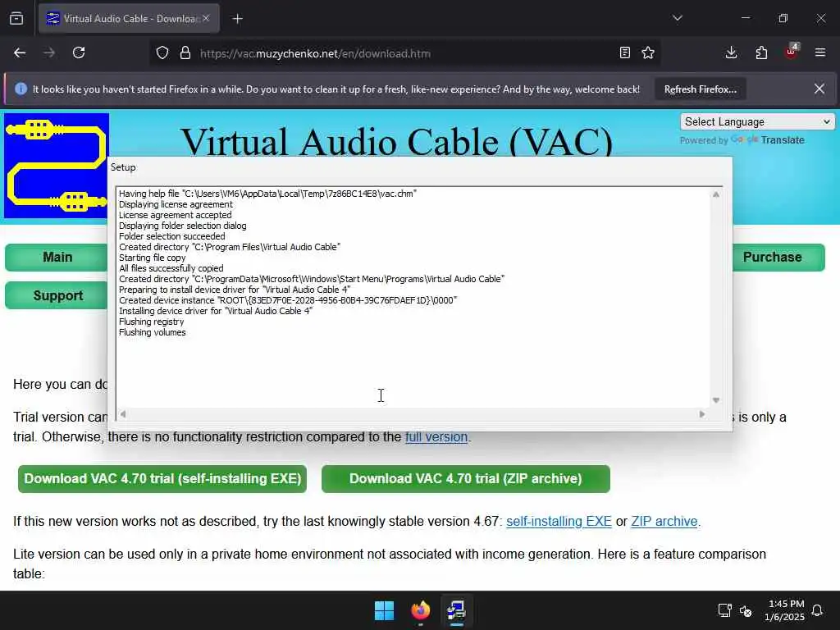Click the VAC cable logo image
This screenshot has width=840, height=630.
click(57, 166)
